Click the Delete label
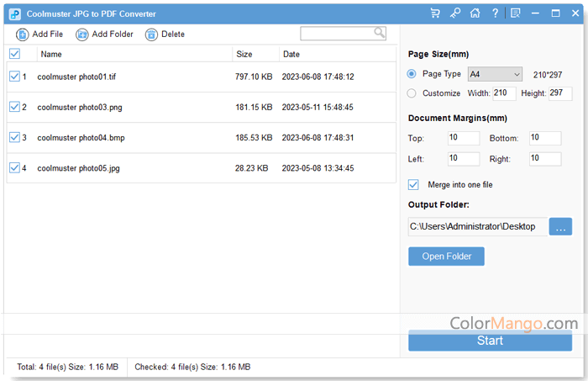Screen dimensions: 588x381 (173, 34)
